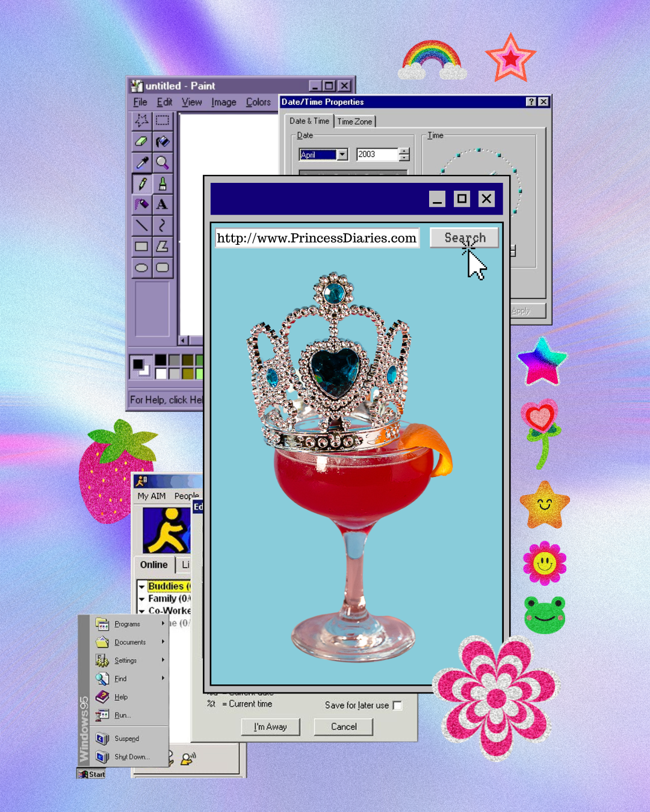The image size is (650, 812).
Task: Select the Rounded Rectangle tool in Paint
Action: pos(162,268)
